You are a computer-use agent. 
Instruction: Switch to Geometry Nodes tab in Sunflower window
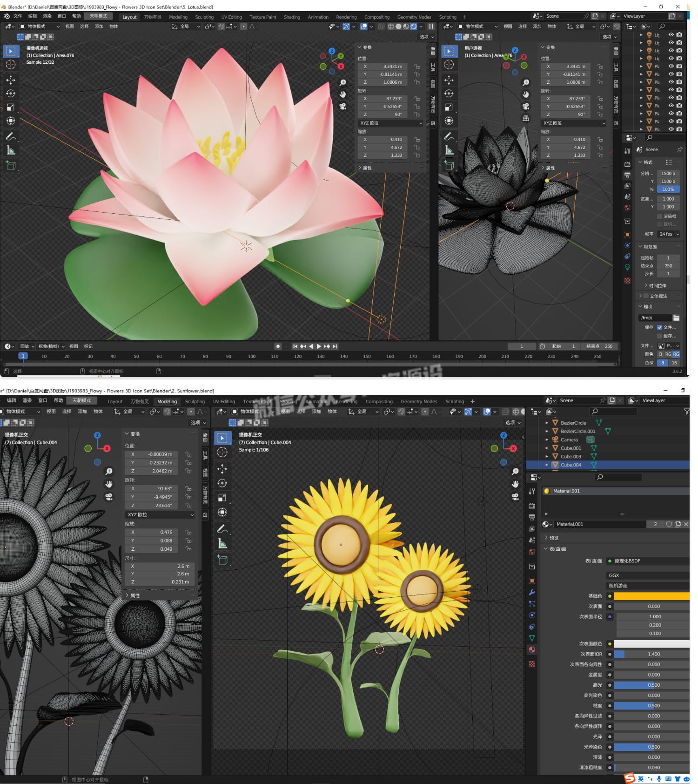[x=419, y=402]
